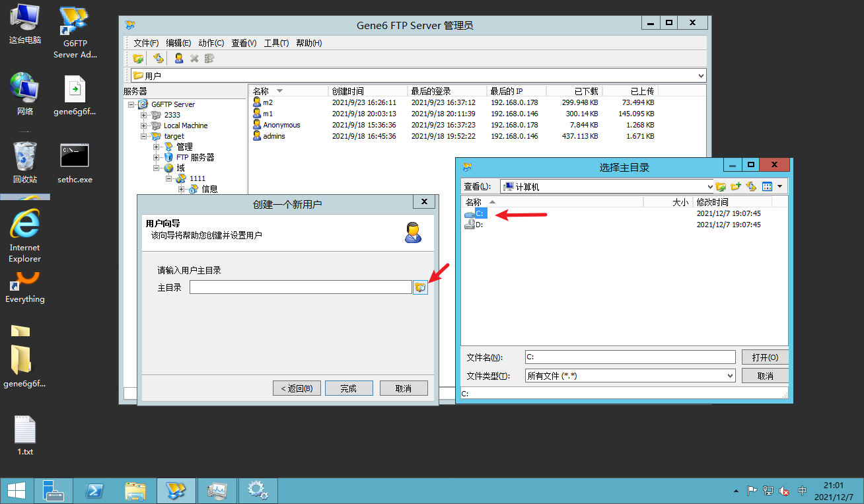Select the C: drive in file list
Screen dimensions: 864x504
coord(476,213)
